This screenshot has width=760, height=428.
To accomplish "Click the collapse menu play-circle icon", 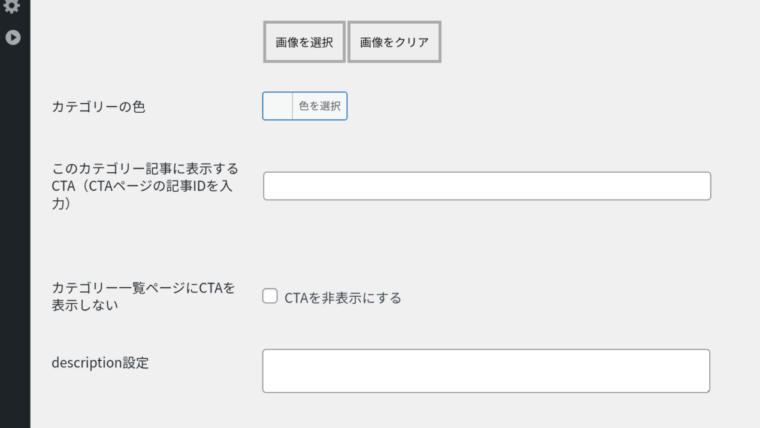I will point(13,37).
